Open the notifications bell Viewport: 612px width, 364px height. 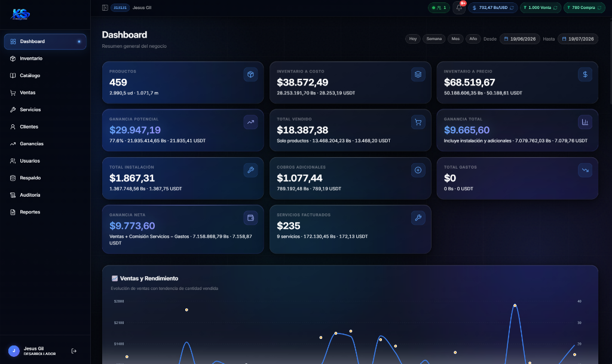pyautogui.click(x=459, y=8)
